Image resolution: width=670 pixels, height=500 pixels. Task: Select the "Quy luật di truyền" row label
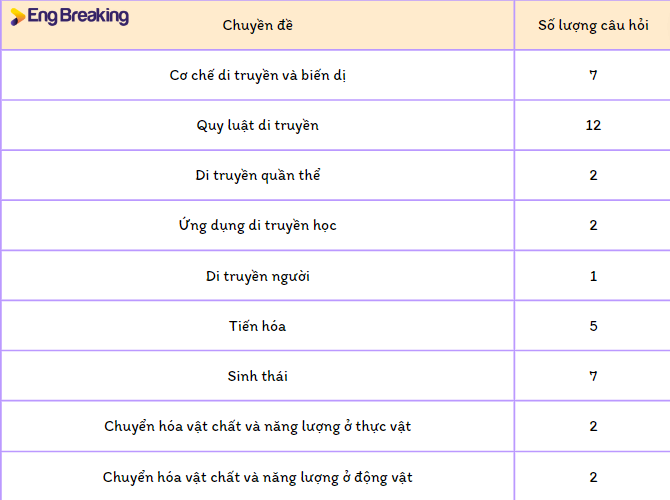coord(258,125)
